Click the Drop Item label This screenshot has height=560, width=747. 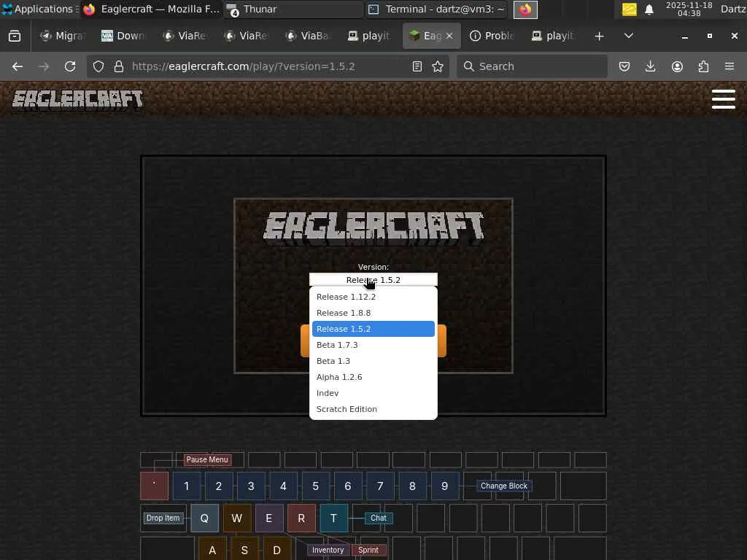pos(163,518)
